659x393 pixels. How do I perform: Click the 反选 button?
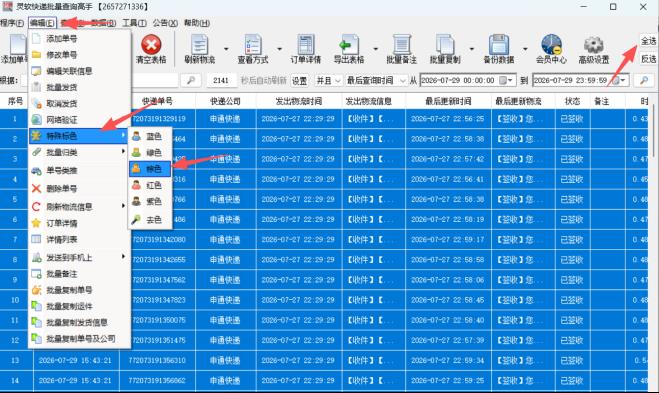[648, 59]
